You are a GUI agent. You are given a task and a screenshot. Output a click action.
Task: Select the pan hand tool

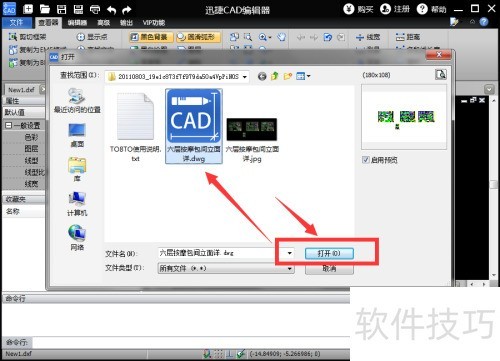(x=282, y=37)
